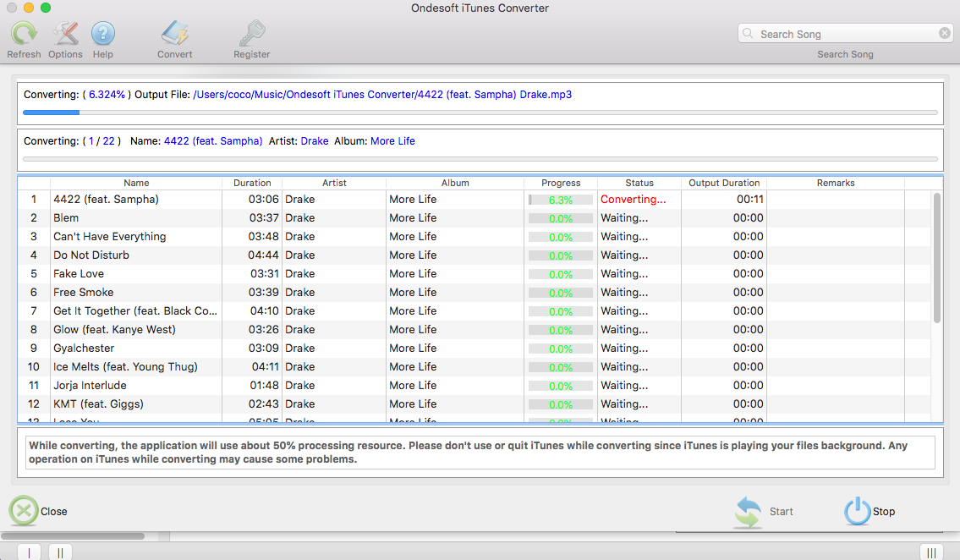Click the Status column header
The width and height of the screenshot is (960, 560).
tap(639, 183)
